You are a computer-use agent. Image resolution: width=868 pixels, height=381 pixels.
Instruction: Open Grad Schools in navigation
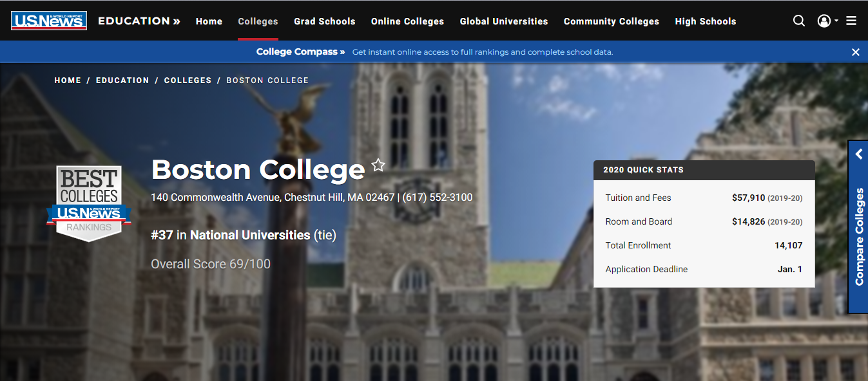tap(325, 21)
